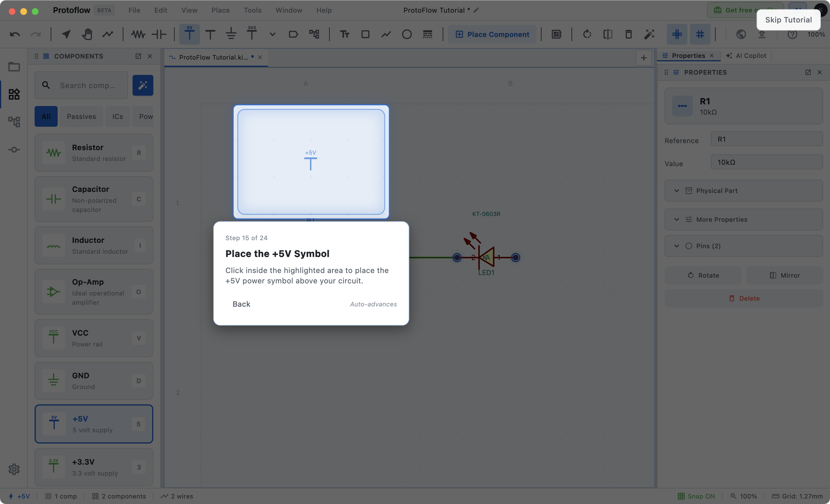This screenshot has width=830, height=504.
Task: Pick the capacitor tool in the toolbar
Action: [x=159, y=34]
